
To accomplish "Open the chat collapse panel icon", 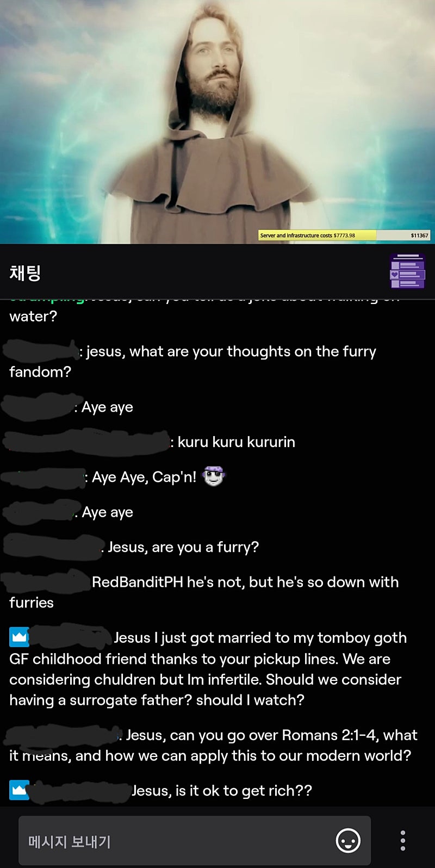I will click(x=407, y=271).
